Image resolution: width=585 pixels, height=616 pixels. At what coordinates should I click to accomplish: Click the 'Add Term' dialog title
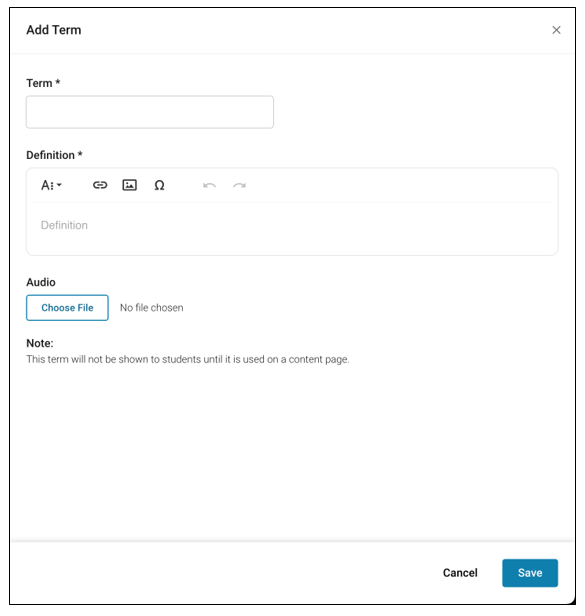tap(54, 30)
